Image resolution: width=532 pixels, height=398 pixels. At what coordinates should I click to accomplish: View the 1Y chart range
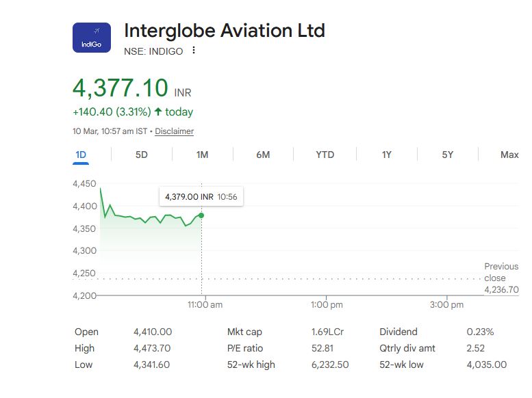[x=387, y=155]
